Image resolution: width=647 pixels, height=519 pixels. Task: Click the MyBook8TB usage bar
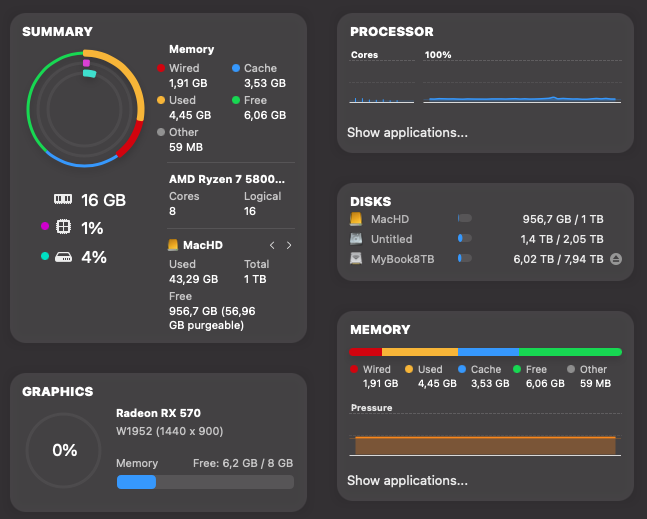pyautogui.click(x=465, y=258)
